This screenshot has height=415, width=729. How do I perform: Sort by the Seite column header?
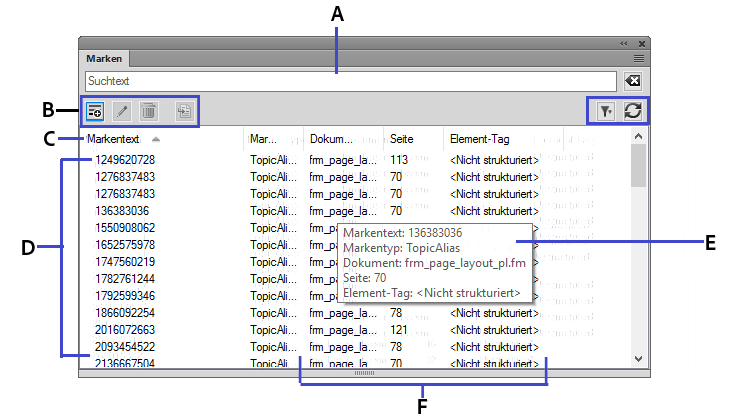pos(402,139)
